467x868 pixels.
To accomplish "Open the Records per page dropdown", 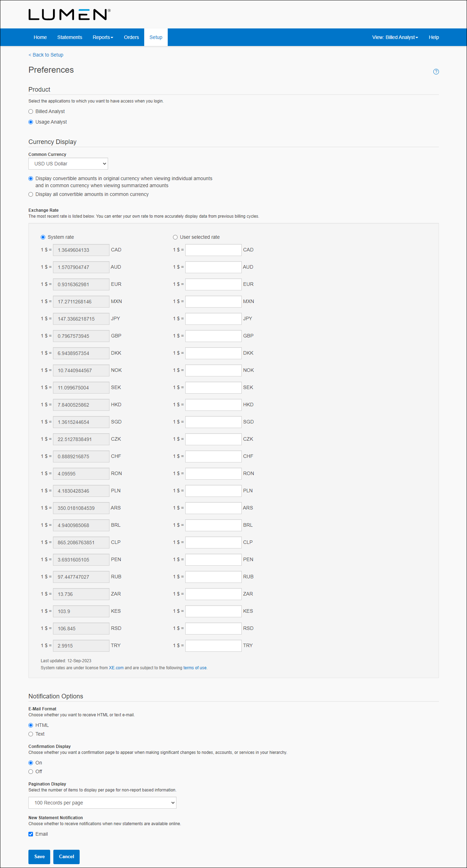I will click(x=102, y=803).
